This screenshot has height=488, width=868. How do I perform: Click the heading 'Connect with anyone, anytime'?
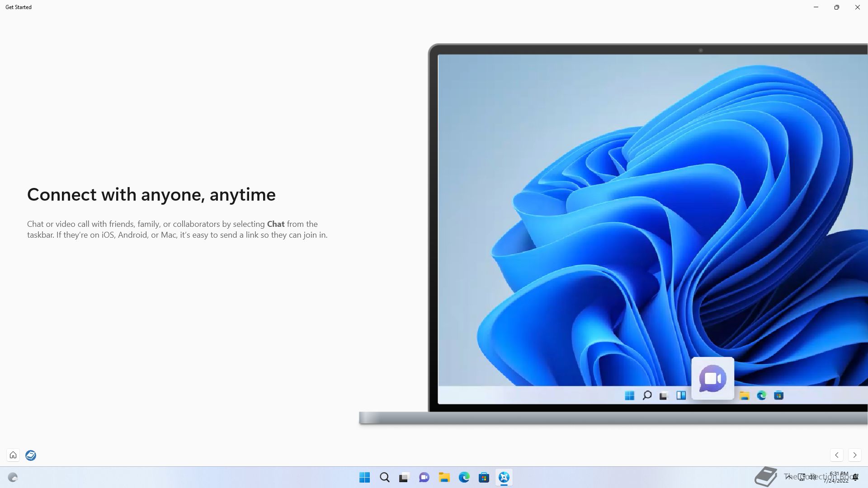point(151,195)
